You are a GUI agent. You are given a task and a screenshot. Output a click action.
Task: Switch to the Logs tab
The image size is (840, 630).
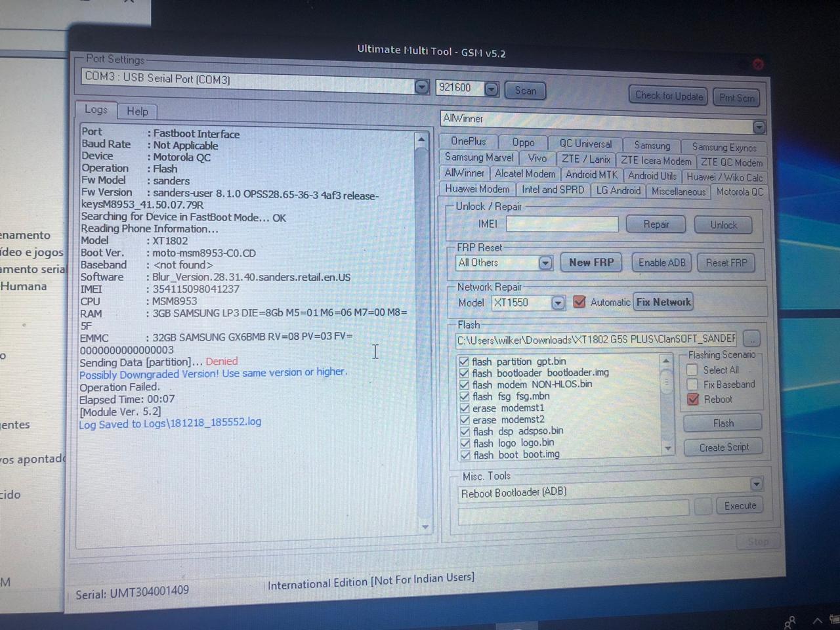[x=96, y=110]
